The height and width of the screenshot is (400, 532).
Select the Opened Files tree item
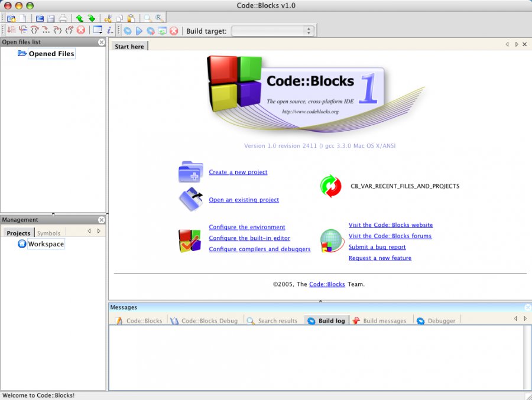pos(51,54)
